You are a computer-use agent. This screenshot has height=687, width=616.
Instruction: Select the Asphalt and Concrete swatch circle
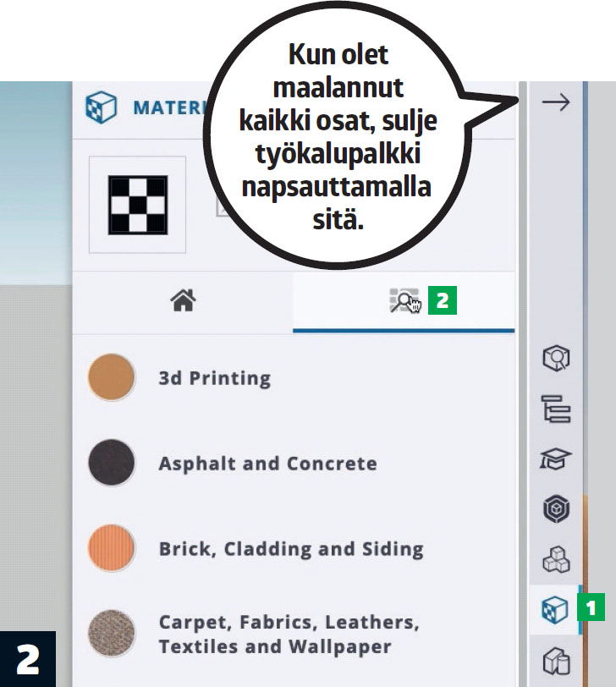tap(112, 463)
